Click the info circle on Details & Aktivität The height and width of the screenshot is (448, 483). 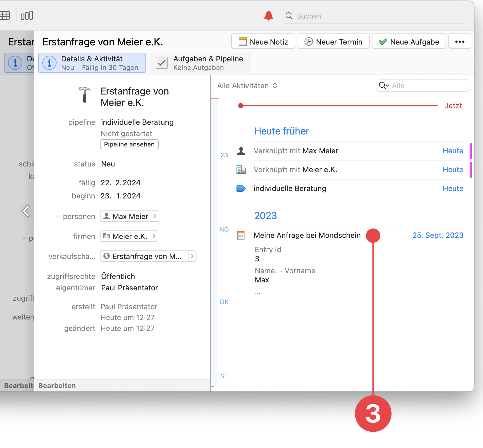(49, 63)
